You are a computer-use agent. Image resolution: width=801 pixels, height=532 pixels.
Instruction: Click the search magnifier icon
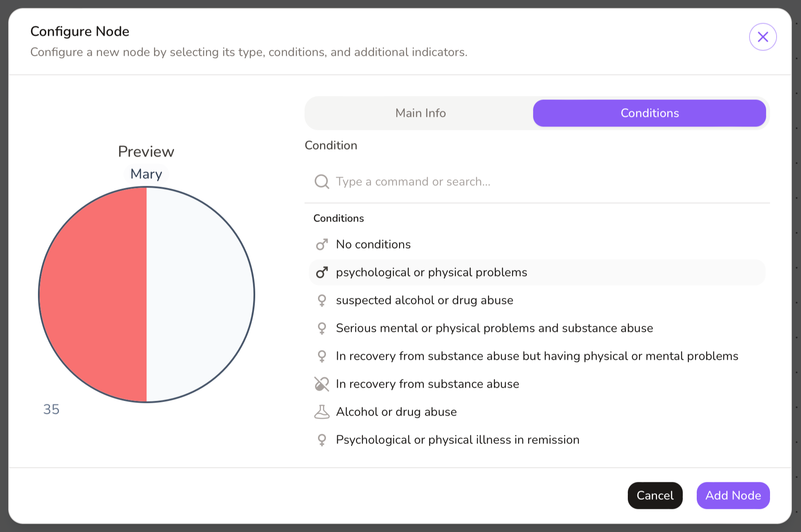tap(322, 181)
